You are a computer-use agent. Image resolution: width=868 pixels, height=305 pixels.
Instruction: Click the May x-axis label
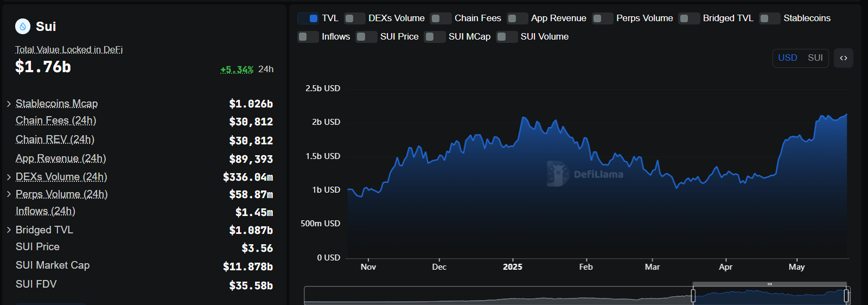tap(796, 267)
